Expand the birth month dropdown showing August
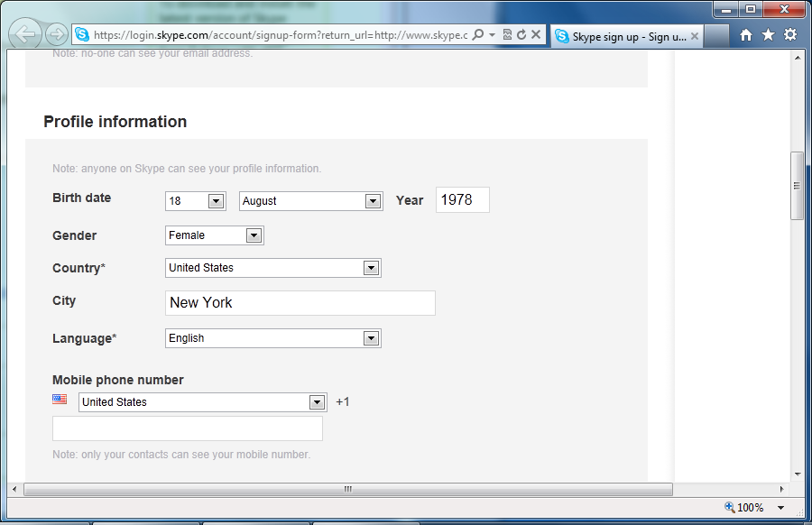The height and width of the screenshot is (525, 812). tap(373, 201)
